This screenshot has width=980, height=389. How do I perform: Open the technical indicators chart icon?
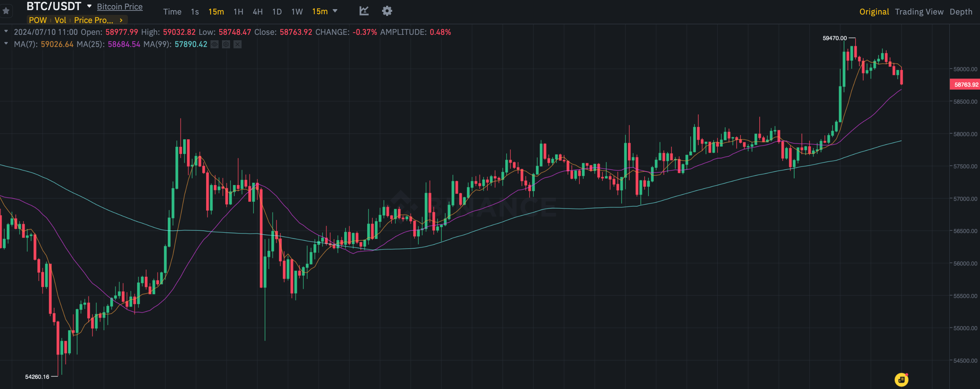pos(364,11)
